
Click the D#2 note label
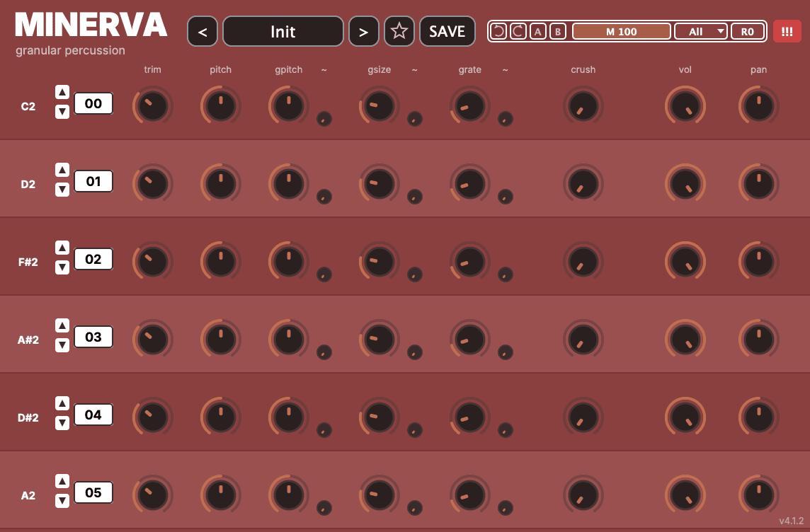[x=28, y=418]
